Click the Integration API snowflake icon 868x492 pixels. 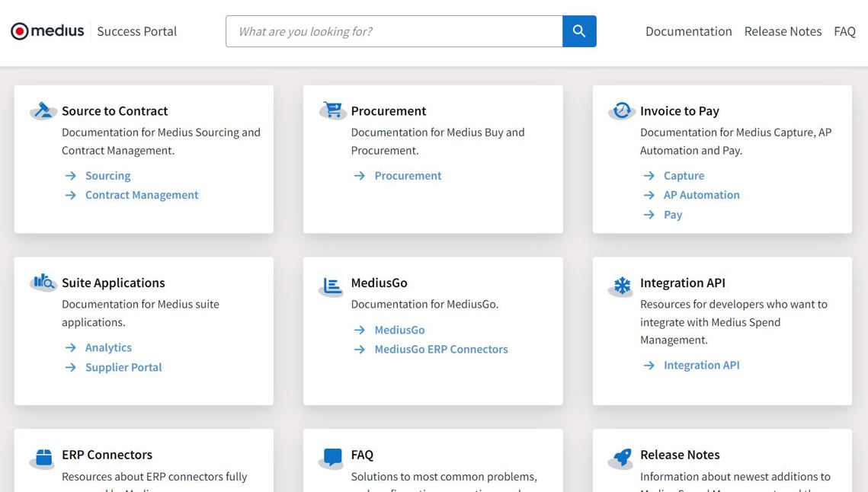pyautogui.click(x=622, y=286)
